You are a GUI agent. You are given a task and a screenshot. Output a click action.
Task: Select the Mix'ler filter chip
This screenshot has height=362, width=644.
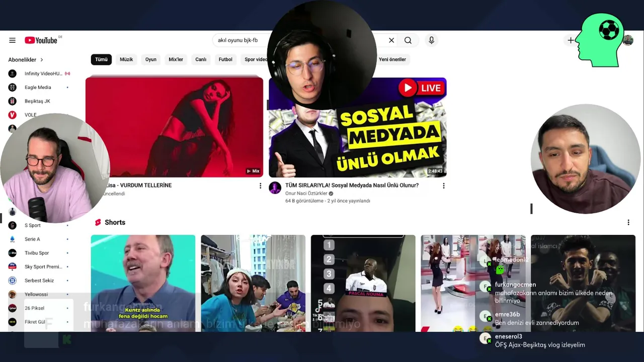[x=176, y=59]
